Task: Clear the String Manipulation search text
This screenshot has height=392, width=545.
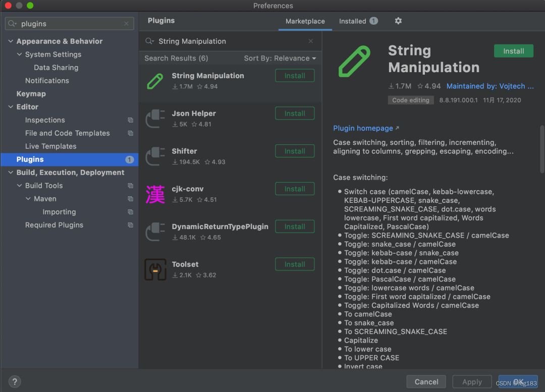Action: pos(311,41)
